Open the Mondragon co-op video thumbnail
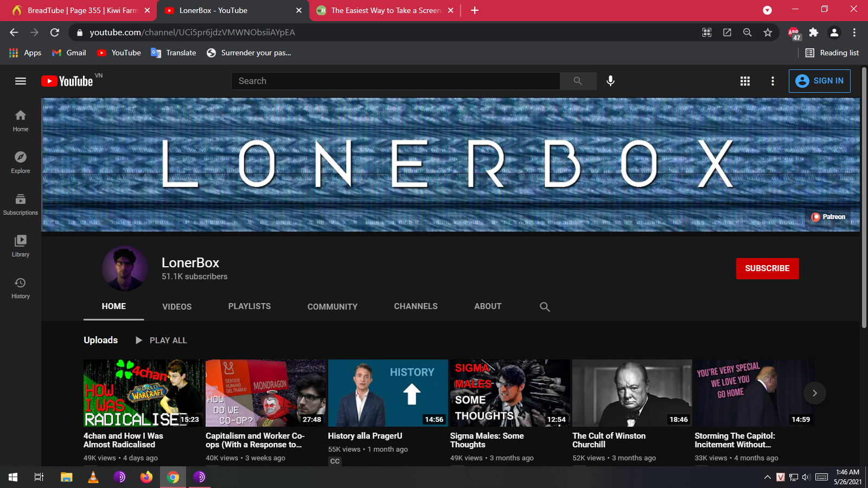The height and width of the screenshot is (488, 868). click(266, 393)
